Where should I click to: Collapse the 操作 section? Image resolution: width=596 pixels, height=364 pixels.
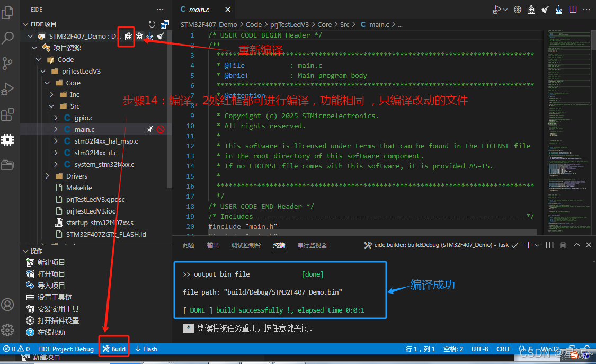pos(25,251)
